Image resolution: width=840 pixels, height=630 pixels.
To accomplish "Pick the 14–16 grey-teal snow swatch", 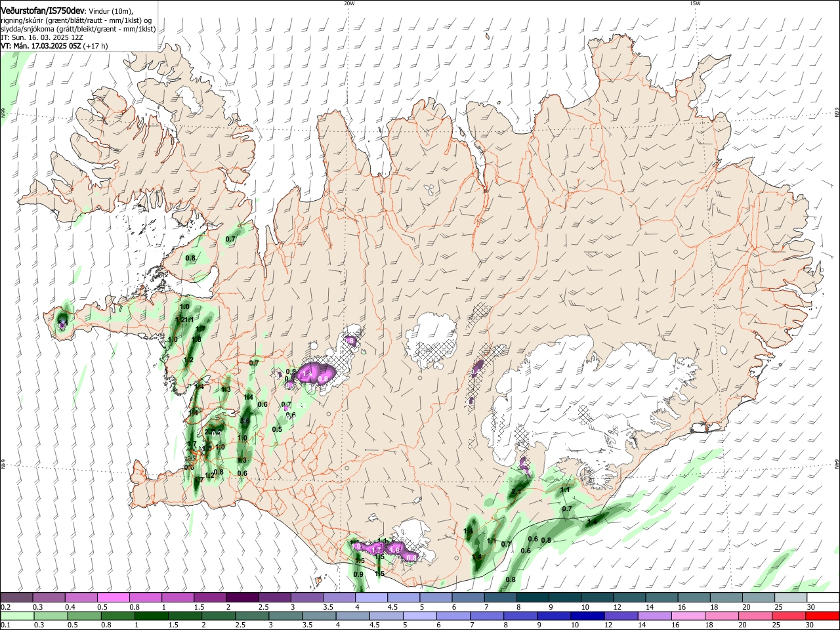I will [x=662, y=598].
